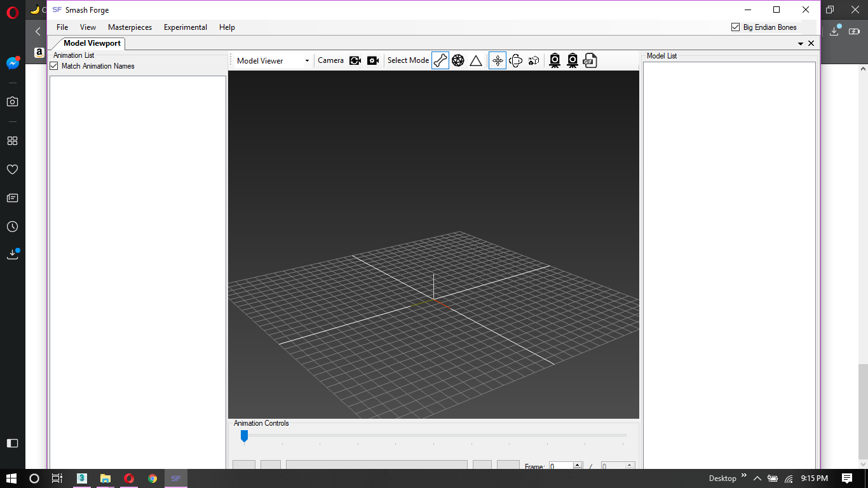Open the Experimental menu

[185, 27]
